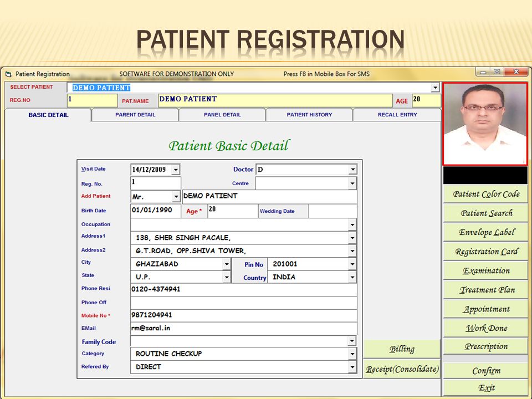Viewport: 532px width, 399px height.
Task: Open the PATIENT HISTORY tab
Action: click(309, 115)
